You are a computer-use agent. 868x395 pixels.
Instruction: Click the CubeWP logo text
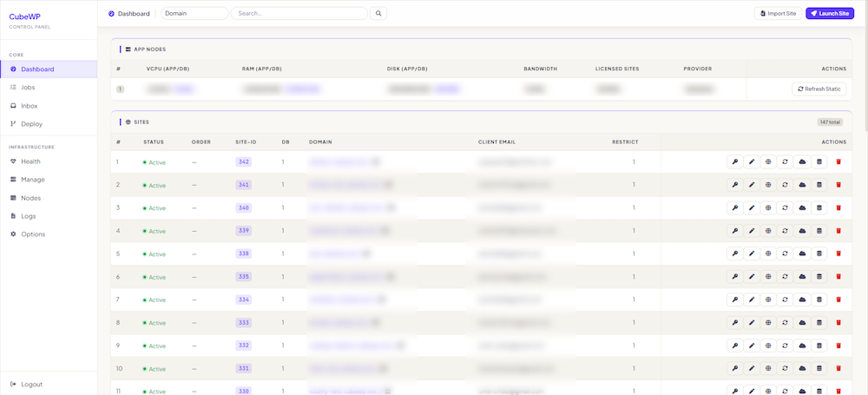pyautogui.click(x=25, y=16)
